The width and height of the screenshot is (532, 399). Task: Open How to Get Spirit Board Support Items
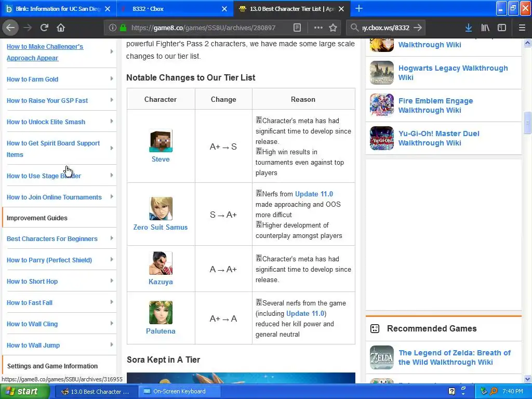(54, 149)
